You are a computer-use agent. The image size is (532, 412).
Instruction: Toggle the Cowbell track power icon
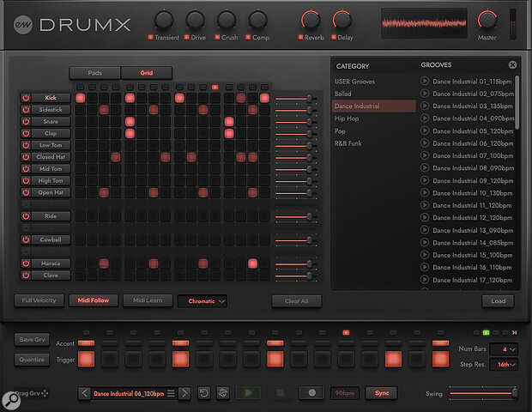26,240
